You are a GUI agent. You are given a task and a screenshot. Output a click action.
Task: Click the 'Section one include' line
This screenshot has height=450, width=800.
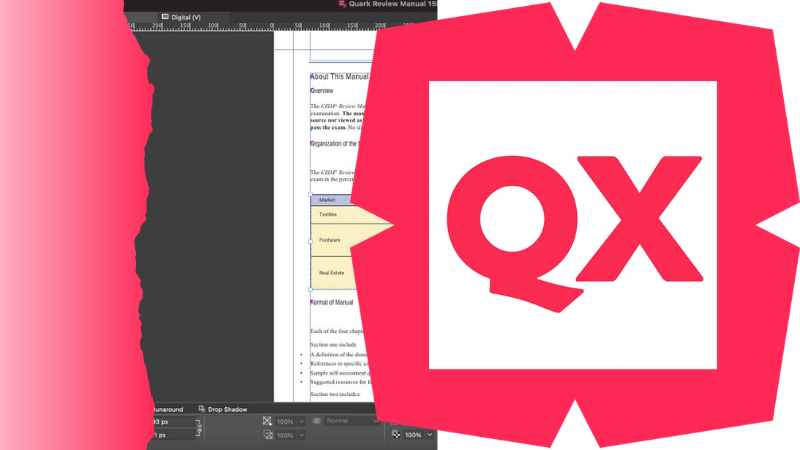(x=334, y=345)
